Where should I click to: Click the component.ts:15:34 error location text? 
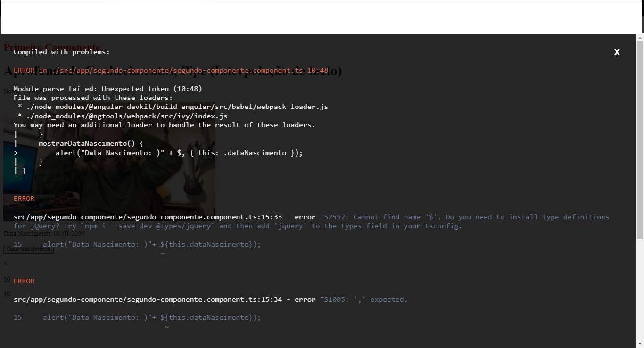click(x=148, y=299)
